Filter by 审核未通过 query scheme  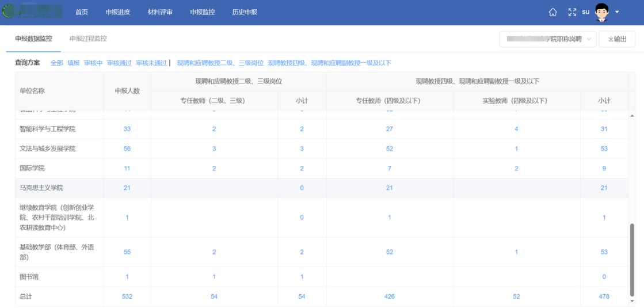(x=151, y=63)
